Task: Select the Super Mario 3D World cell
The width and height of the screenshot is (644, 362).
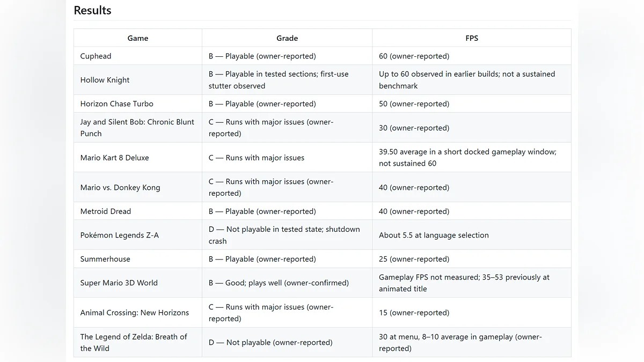Action: click(138, 283)
